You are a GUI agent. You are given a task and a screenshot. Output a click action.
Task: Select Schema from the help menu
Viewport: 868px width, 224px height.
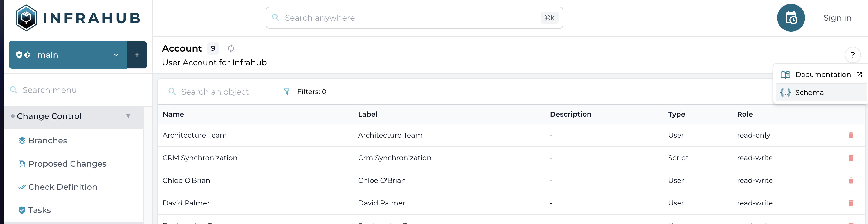[809, 92]
